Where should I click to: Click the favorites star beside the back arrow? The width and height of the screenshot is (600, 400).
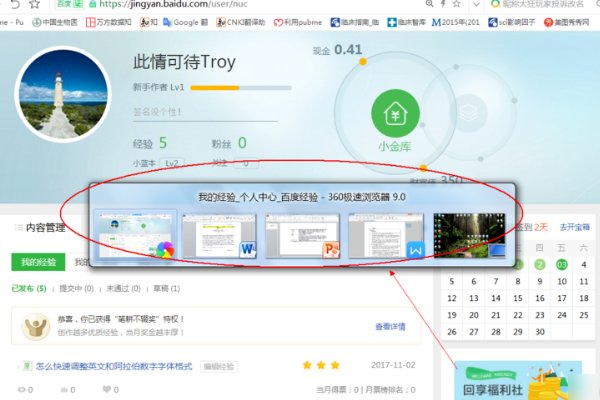click(x=34, y=4)
